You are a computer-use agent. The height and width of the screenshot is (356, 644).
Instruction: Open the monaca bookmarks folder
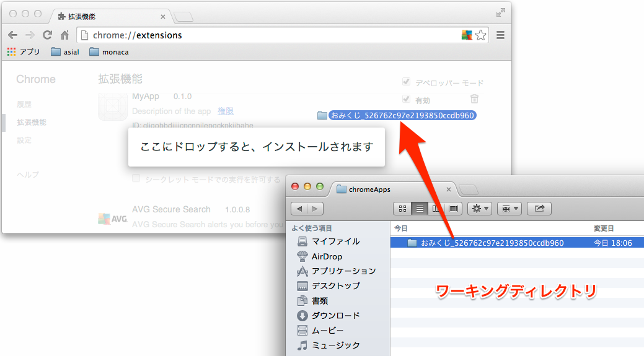tap(108, 52)
